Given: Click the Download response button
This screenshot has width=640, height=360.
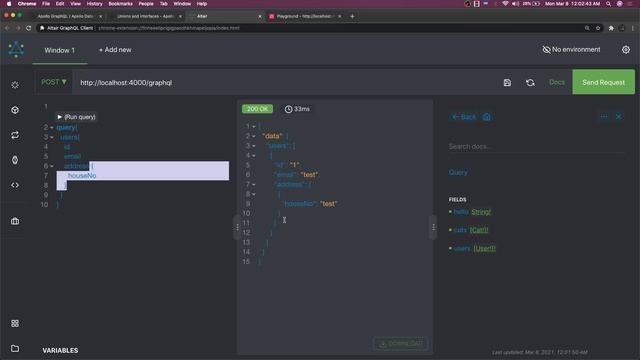Looking at the screenshot, I should (400, 343).
